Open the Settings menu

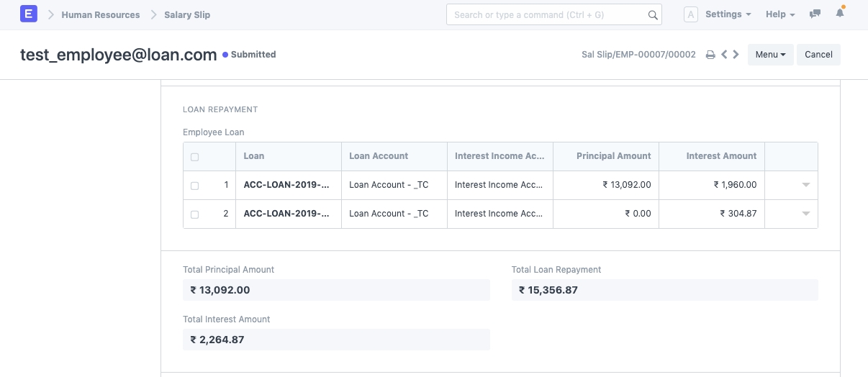pyautogui.click(x=728, y=14)
